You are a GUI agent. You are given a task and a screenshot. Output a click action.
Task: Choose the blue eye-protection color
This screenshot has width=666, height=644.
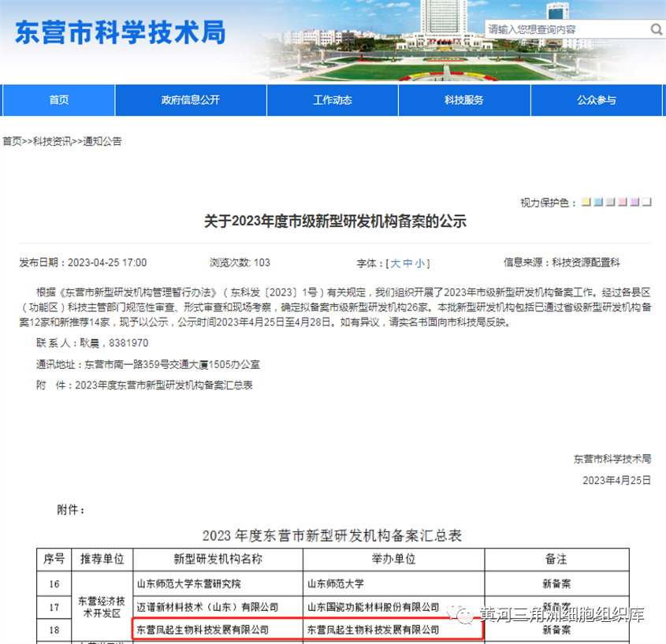[598, 202]
